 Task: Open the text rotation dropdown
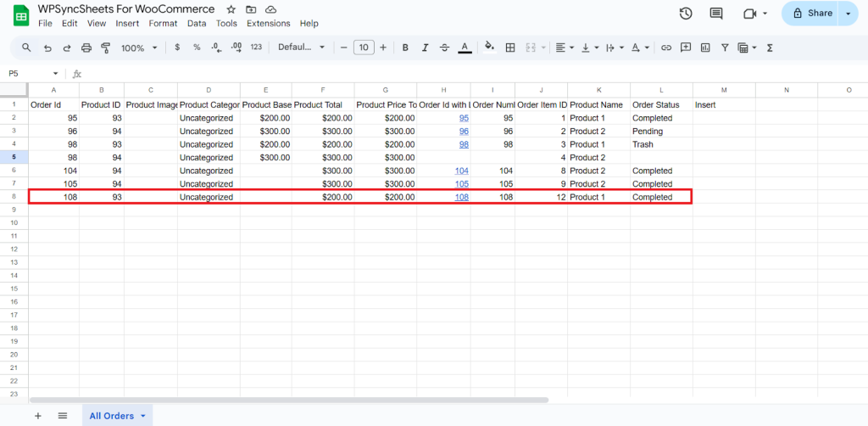click(640, 48)
